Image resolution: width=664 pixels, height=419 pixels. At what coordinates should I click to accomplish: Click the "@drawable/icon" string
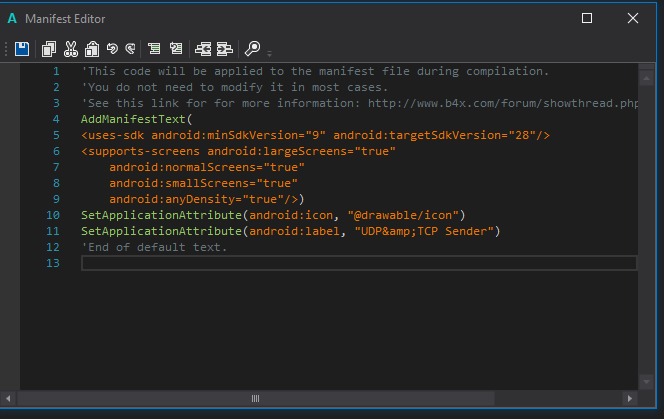[x=403, y=215]
